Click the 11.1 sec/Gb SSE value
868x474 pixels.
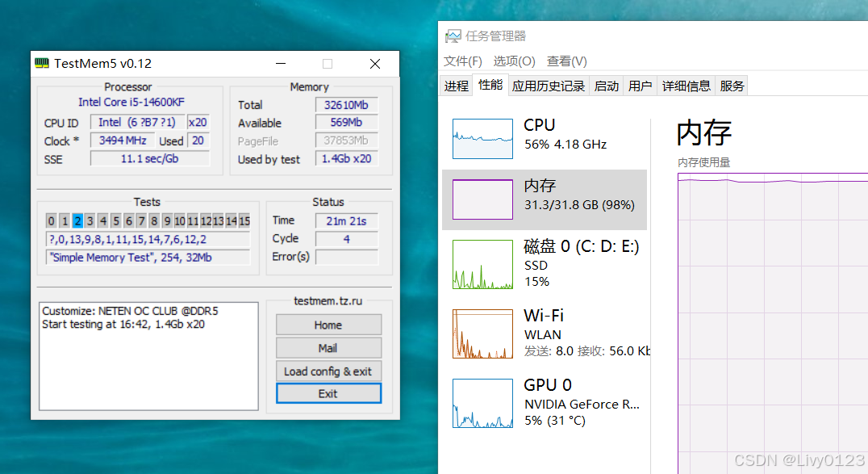[149, 158]
